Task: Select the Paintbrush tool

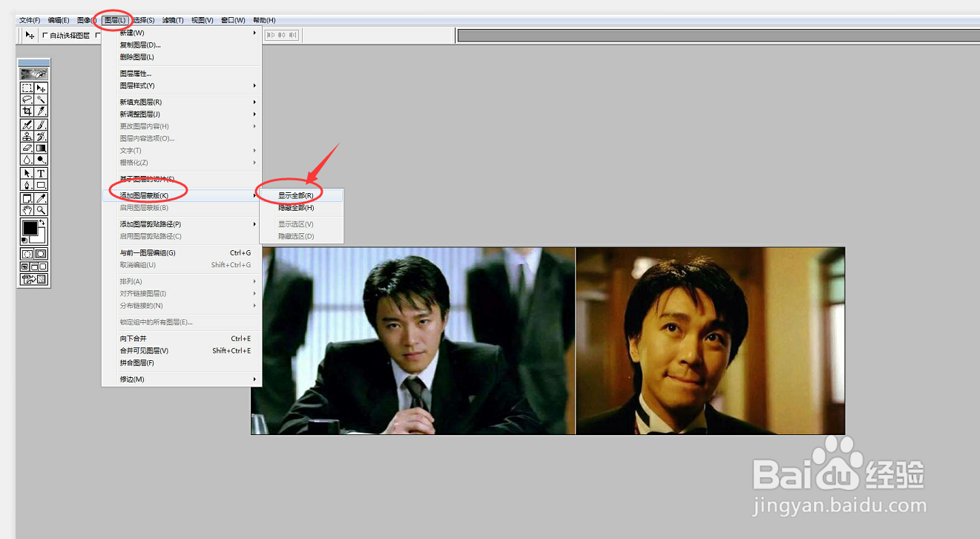Action: pos(42,125)
